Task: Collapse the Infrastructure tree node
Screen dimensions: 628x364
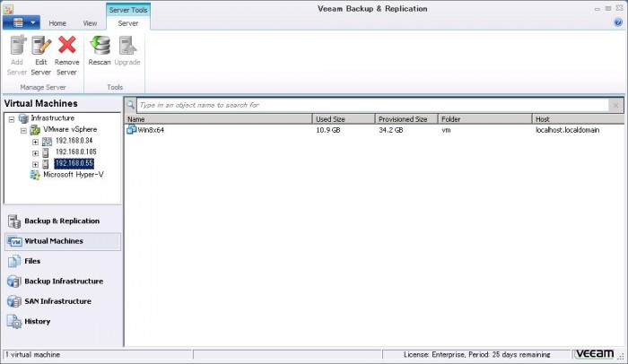Action: 11,118
